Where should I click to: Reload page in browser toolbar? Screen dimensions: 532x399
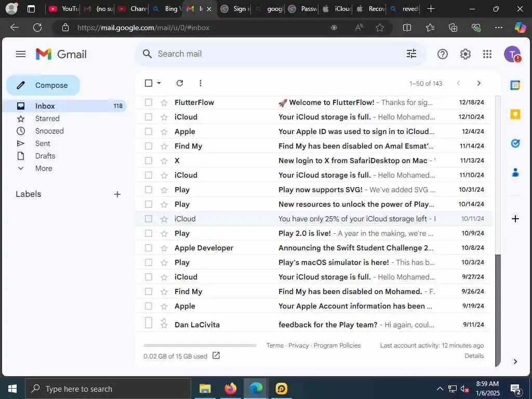coord(37,28)
